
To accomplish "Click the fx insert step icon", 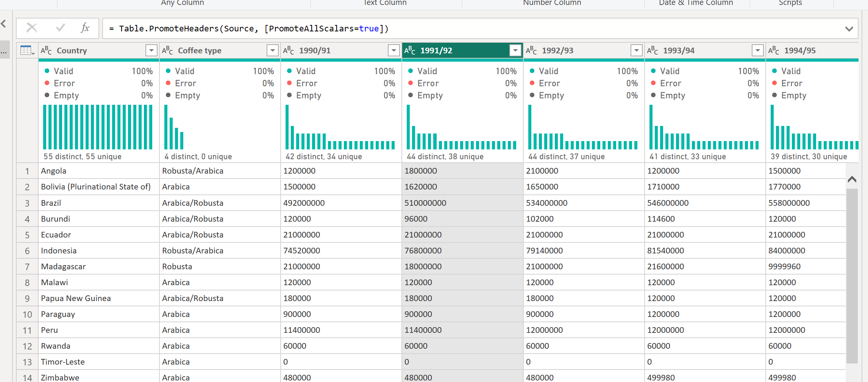I will [85, 28].
